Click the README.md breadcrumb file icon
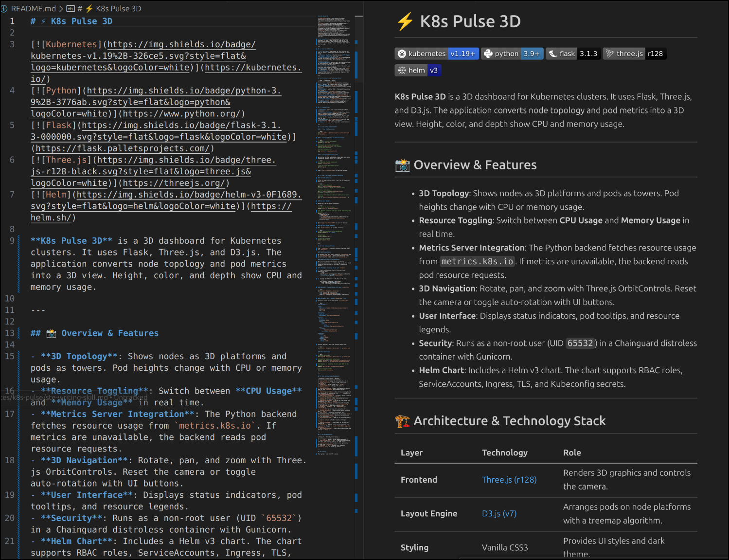 (x=4, y=8)
